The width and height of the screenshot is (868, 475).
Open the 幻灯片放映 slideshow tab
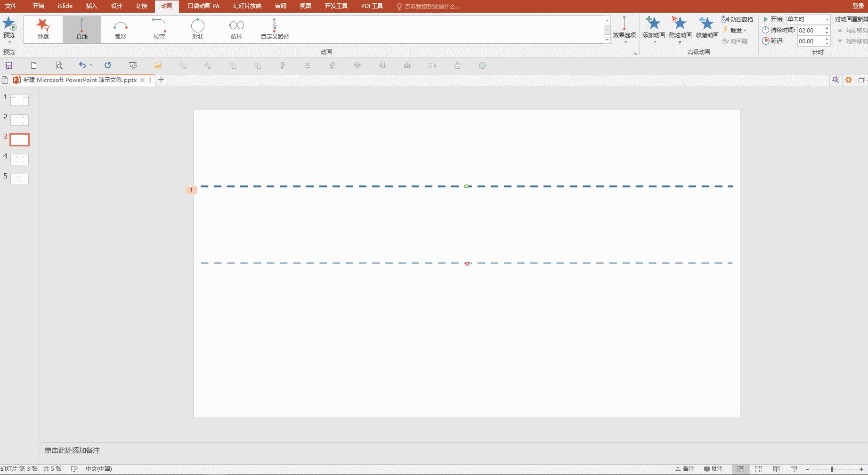[247, 6]
